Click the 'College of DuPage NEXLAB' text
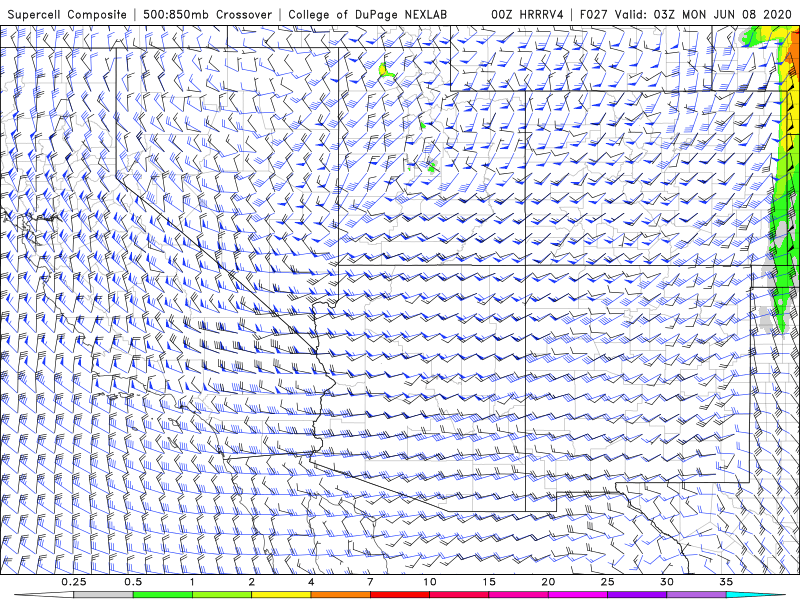Viewport: 800px width, 600px height. (x=368, y=15)
